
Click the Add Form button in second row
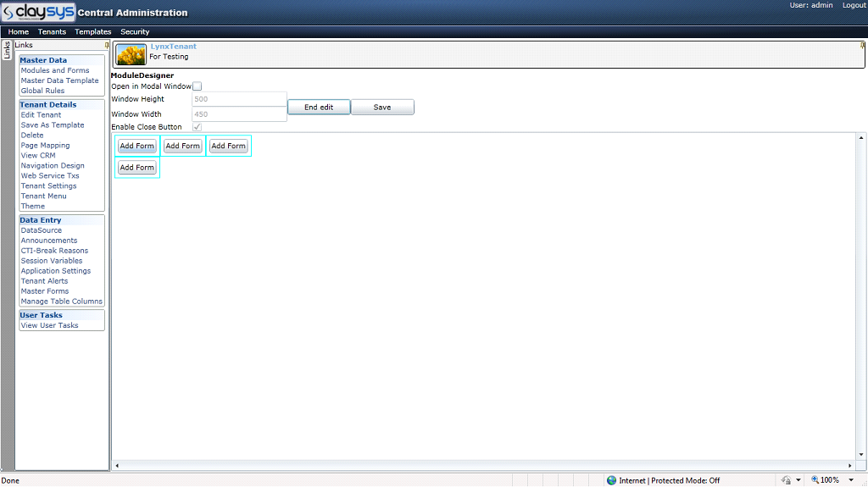136,167
